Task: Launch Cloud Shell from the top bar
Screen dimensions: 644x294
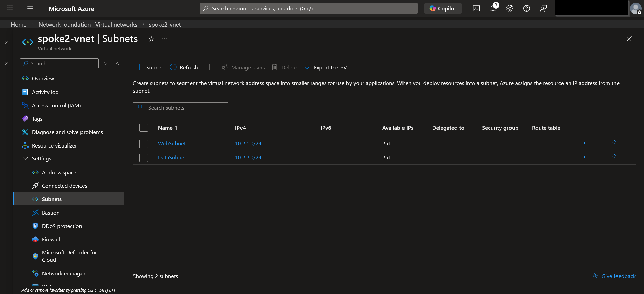Action: pyautogui.click(x=476, y=8)
